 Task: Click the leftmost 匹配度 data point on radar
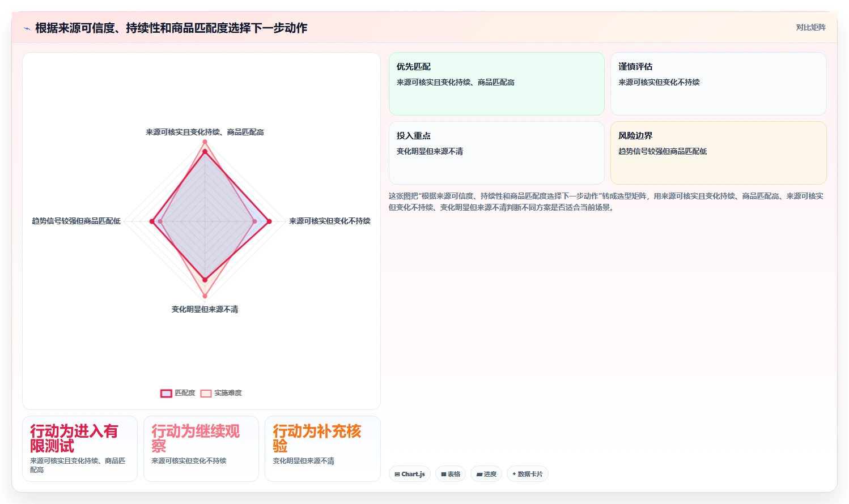[152, 221]
